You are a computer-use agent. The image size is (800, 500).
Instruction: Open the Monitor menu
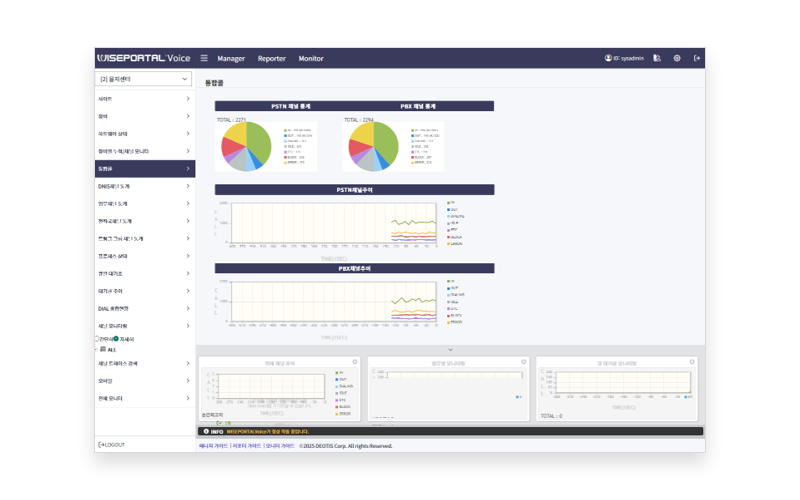coord(311,58)
